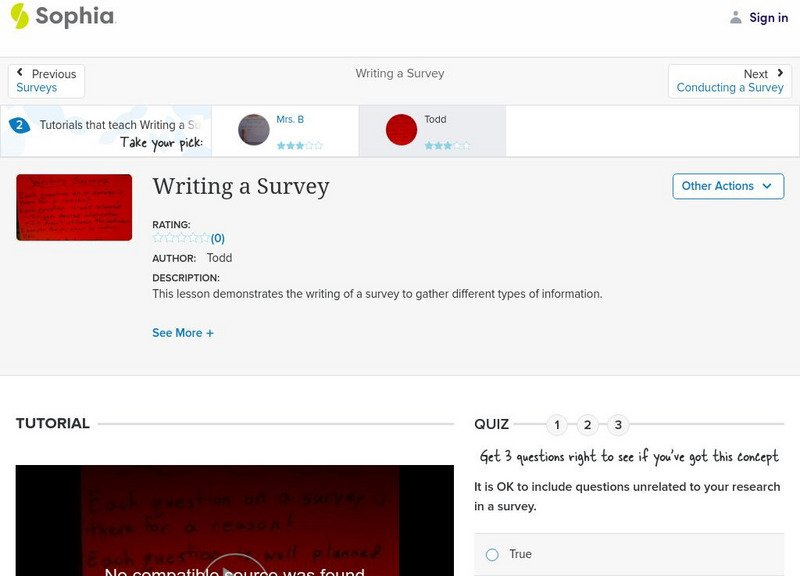This screenshot has height=576, width=800.
Task: Jump to quiz question 3
Action: pyautogui.click(x=618, y=425)
